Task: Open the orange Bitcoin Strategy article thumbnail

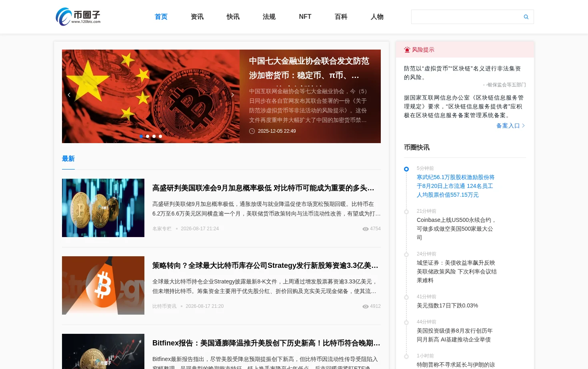Action: [x=103, y=285]
